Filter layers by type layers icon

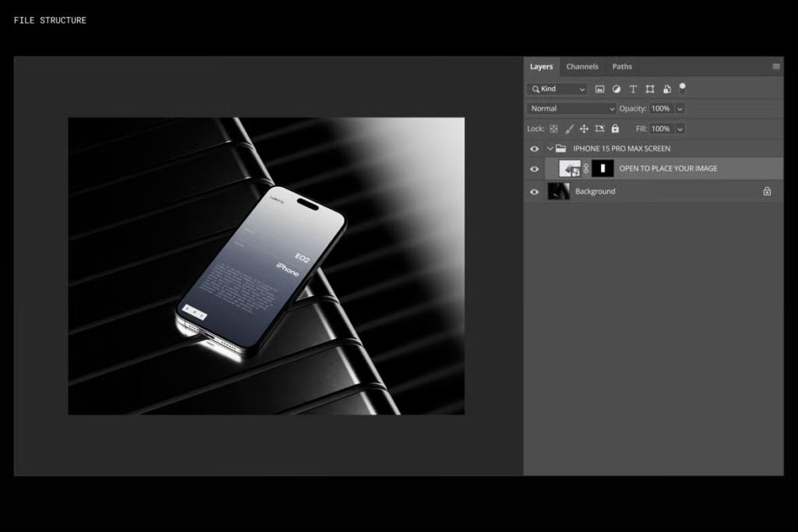click(x=633, y=89)
